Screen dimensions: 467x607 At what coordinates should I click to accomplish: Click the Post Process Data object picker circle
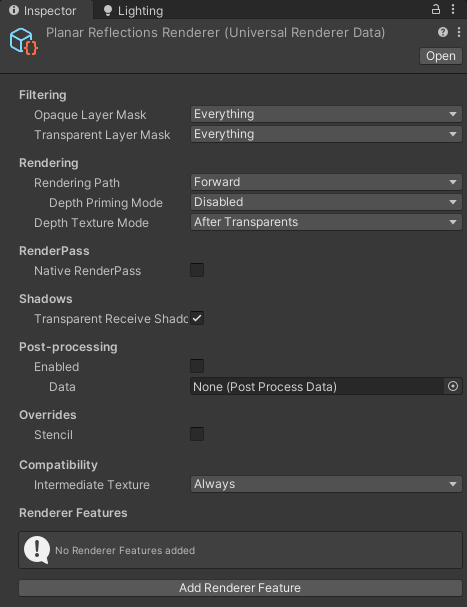pyautogui.click(x=453, y=386)
